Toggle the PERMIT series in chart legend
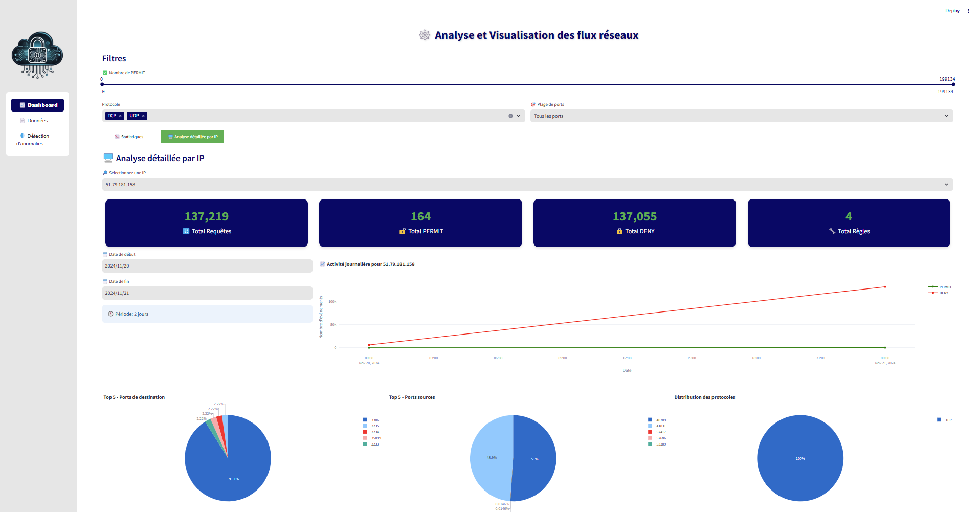 940,287
